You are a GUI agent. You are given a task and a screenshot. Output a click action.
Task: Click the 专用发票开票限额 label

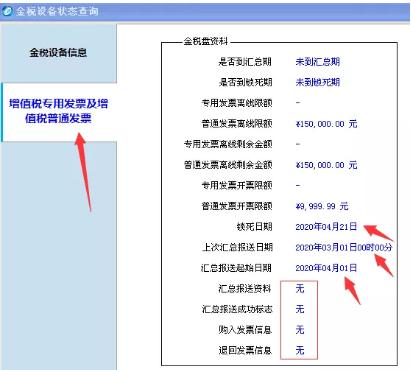(237, 185)
